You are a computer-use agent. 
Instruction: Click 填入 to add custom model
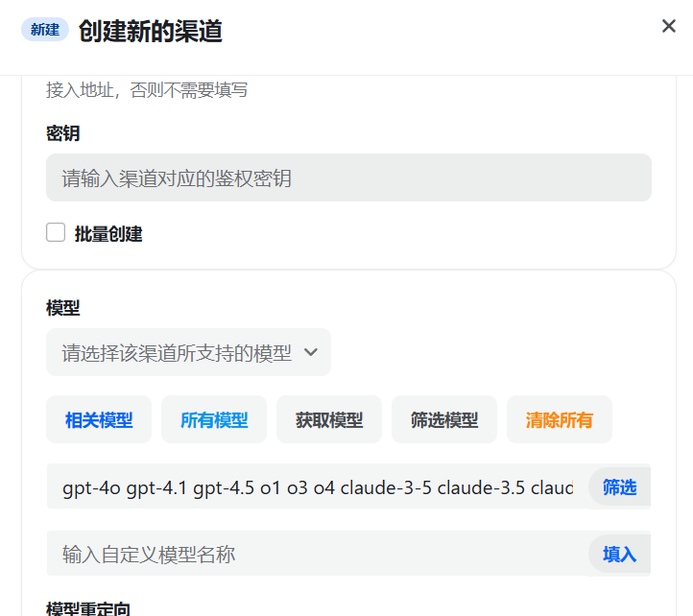click(x=620, y=555)
